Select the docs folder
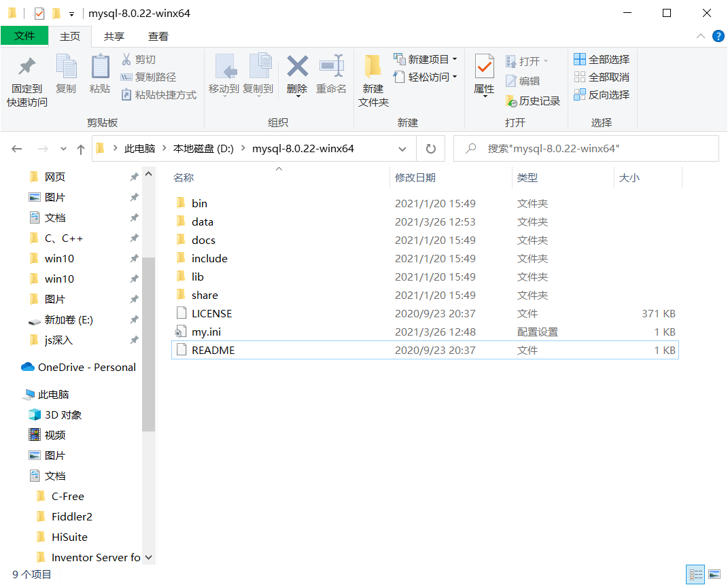This screenshot has width=728, height=585. 425,241
